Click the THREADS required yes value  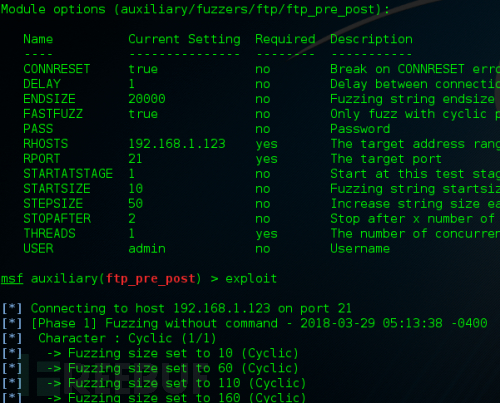coord(266,234)
